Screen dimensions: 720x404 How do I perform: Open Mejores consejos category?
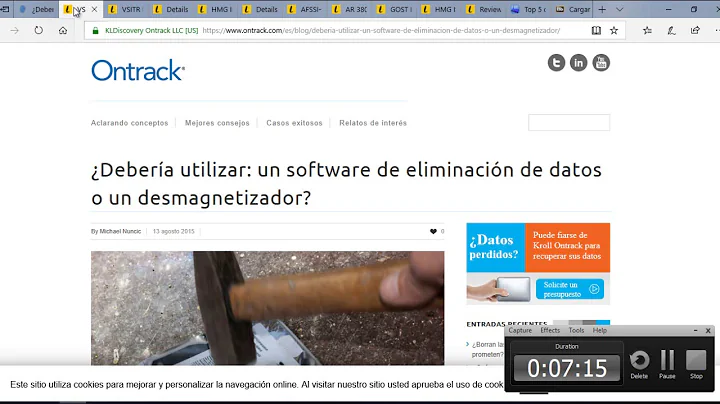(x=217, y=123)
